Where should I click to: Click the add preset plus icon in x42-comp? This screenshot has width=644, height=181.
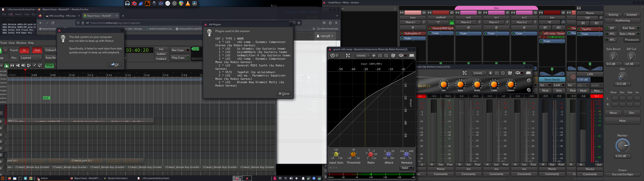pyautogui.click(x=374, y=56)
